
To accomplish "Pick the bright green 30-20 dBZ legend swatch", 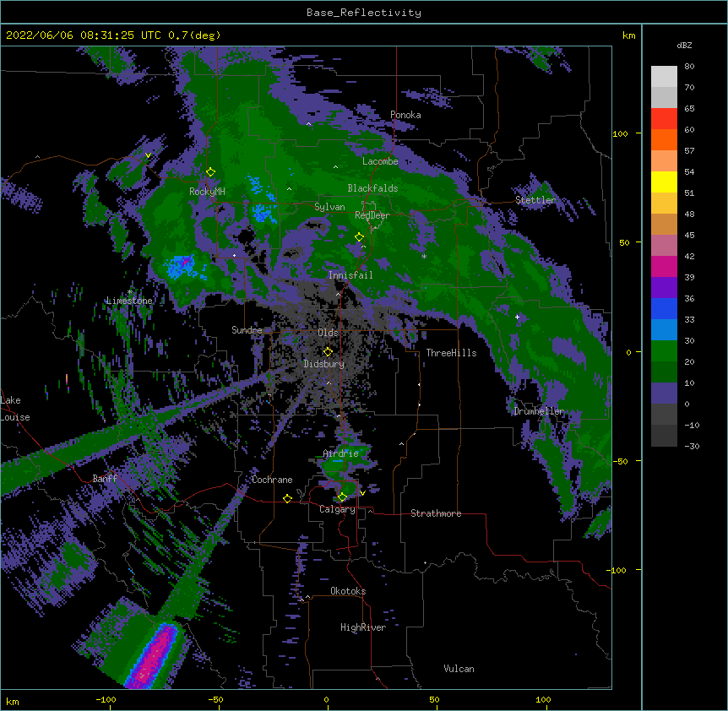I will (x=664, y=351).
